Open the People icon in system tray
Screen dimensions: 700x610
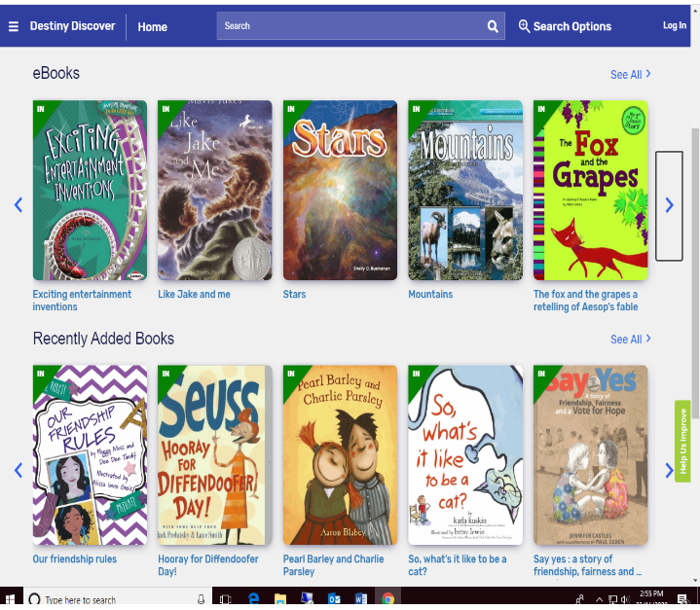579,599
